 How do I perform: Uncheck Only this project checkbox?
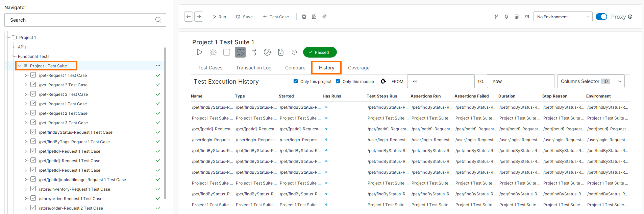pyautogui.click(x=296, y=81)
